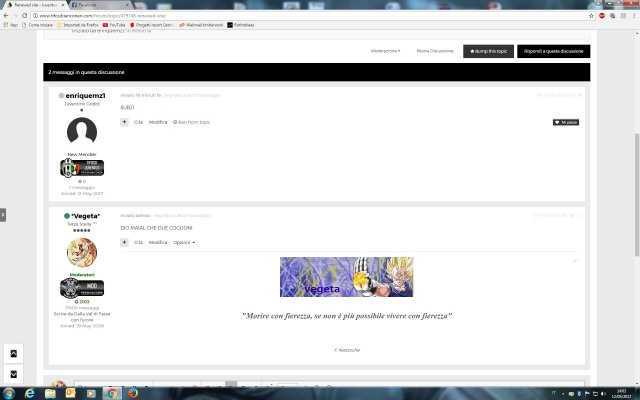
Task: Open Outlook from the taskbar
Action: pos(71,393)
